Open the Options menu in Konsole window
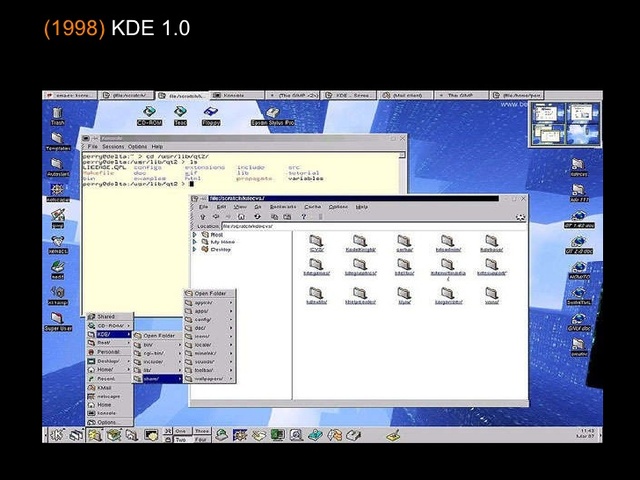The image size is (640, 480). pyautogui.click(x=138, y=146)
